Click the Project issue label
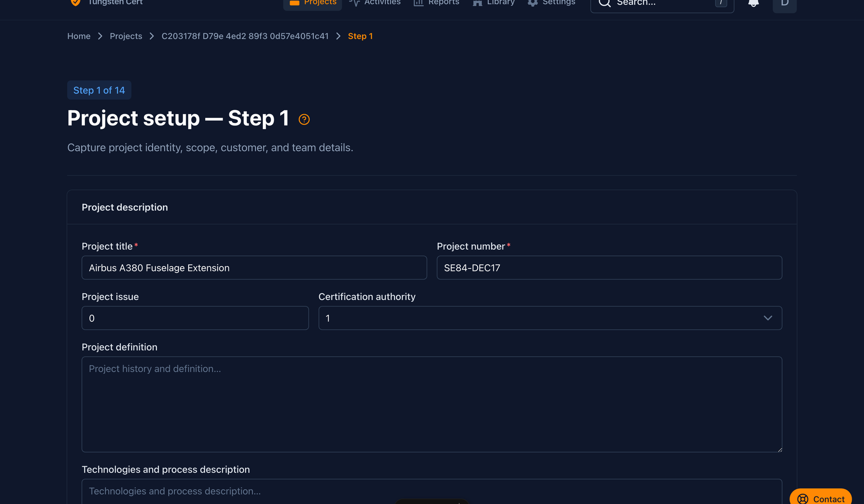Screen dimensions: 864x504 pyautogui.click(x=110, y=297)
